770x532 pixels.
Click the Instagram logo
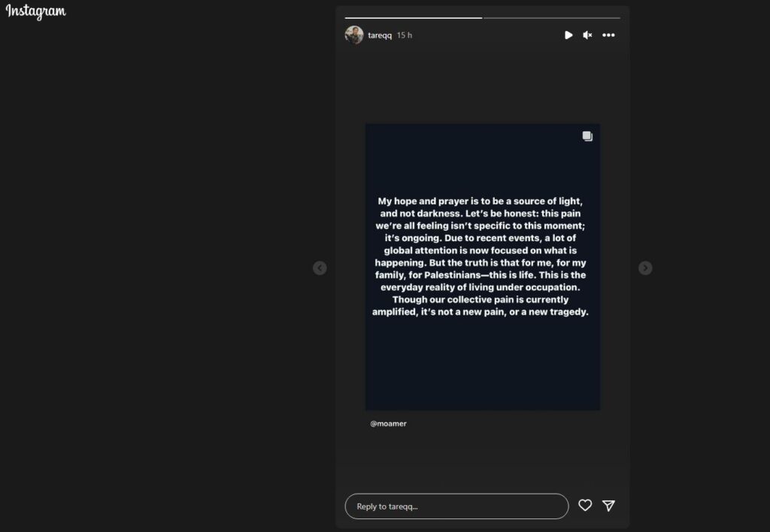coord(35,11)
